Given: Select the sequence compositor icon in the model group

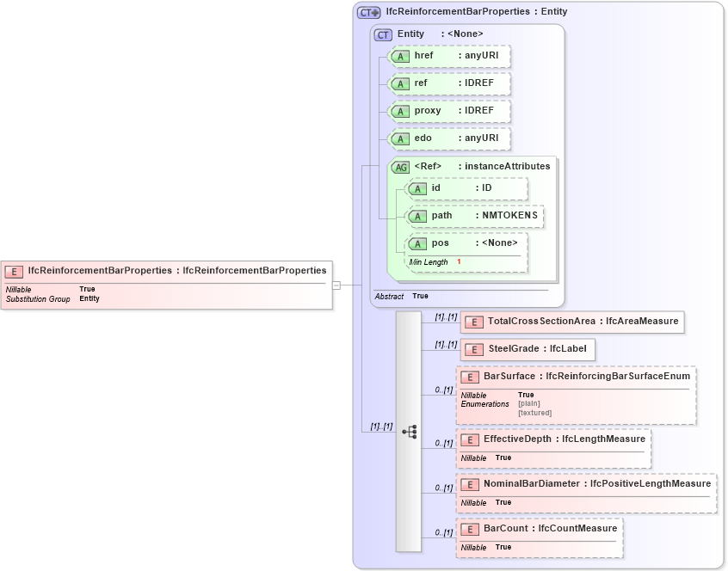Looking at the screenshot, I should tap(410, 432).
